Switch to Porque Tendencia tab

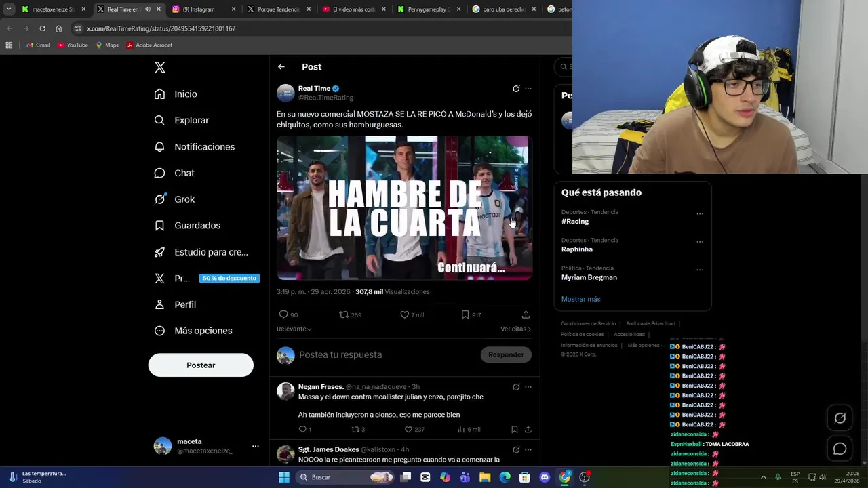tap(279, 9)
